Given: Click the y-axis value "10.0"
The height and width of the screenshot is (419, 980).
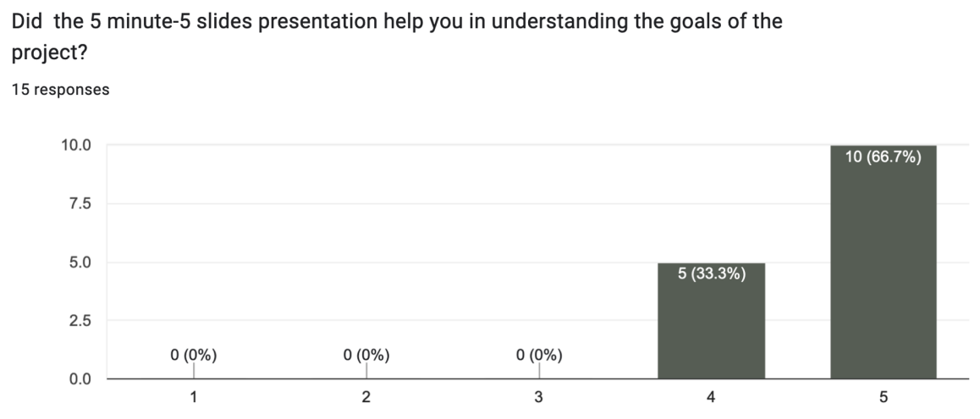Looking at the screenshot, I should point(75,146).
